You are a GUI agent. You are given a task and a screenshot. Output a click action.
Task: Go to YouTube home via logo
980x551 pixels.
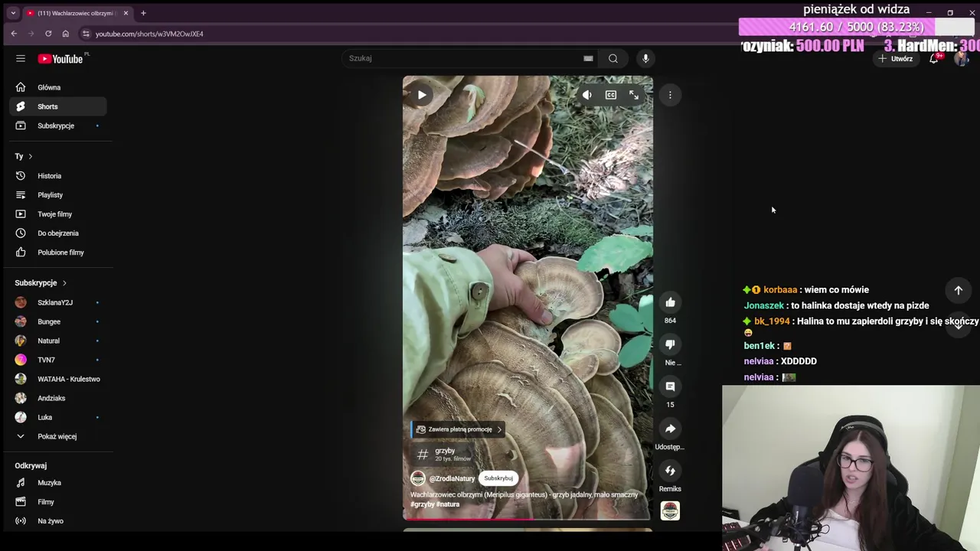click(x=60, y=59)
